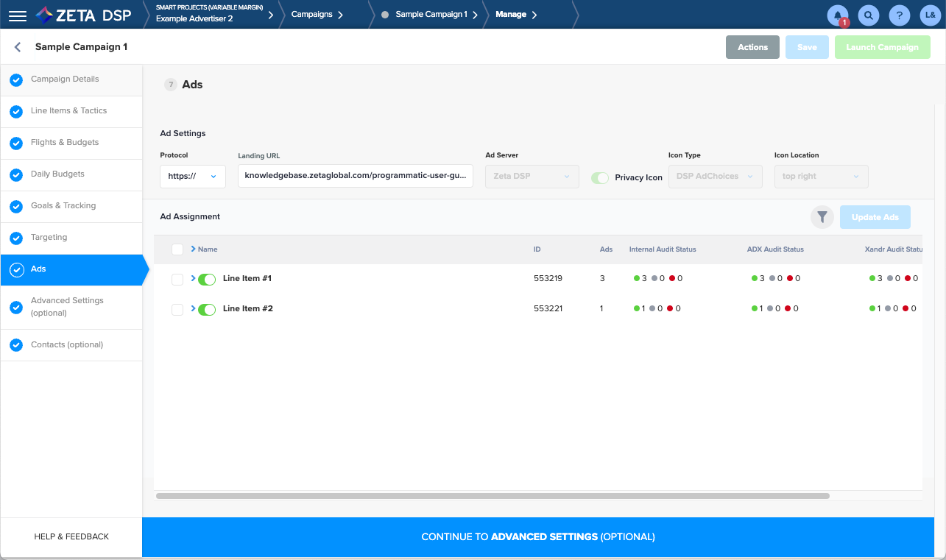Screen dimensions: 946x560
Task: Open search with the magnifier icon
Action: pos(869,15)
